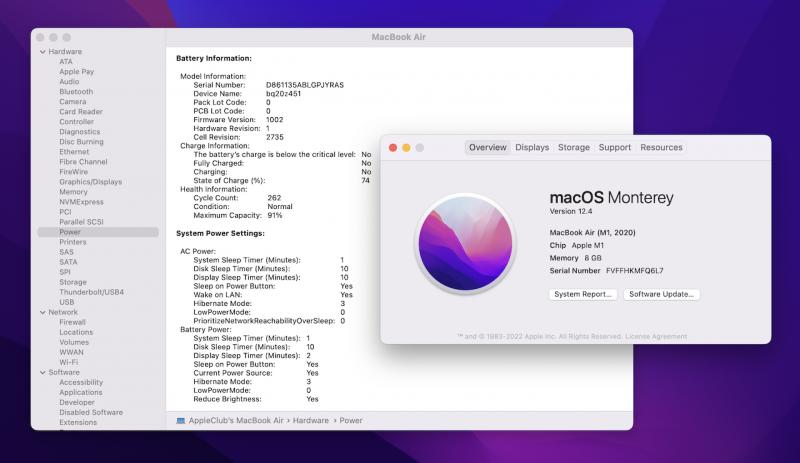The height and width of the screenshot is (463, 800).
Task: Select the highlighted Power item in sidebar
Action: coord(98,232)
